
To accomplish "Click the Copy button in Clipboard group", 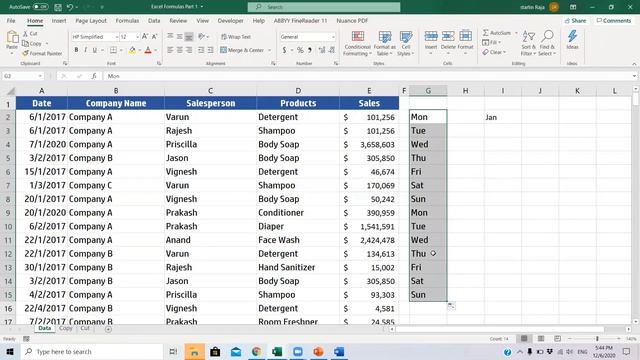I will pos(32,43).
